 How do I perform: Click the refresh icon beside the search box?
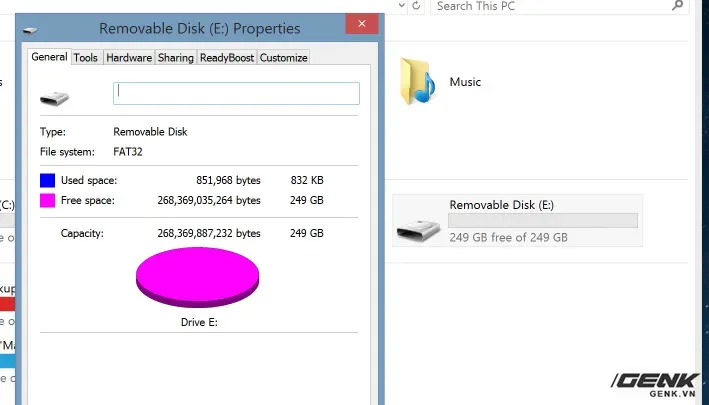(416, 6)
